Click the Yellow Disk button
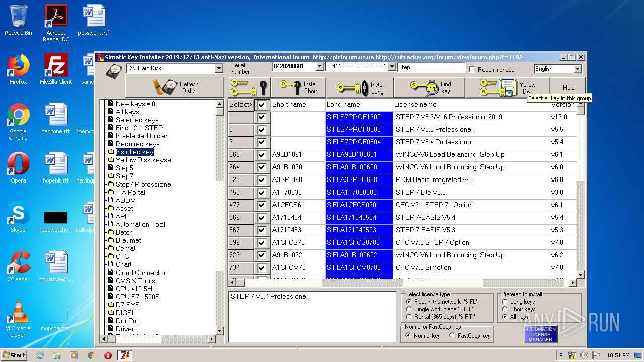Viewport: 644px width, 362px height. click(508, 87)
